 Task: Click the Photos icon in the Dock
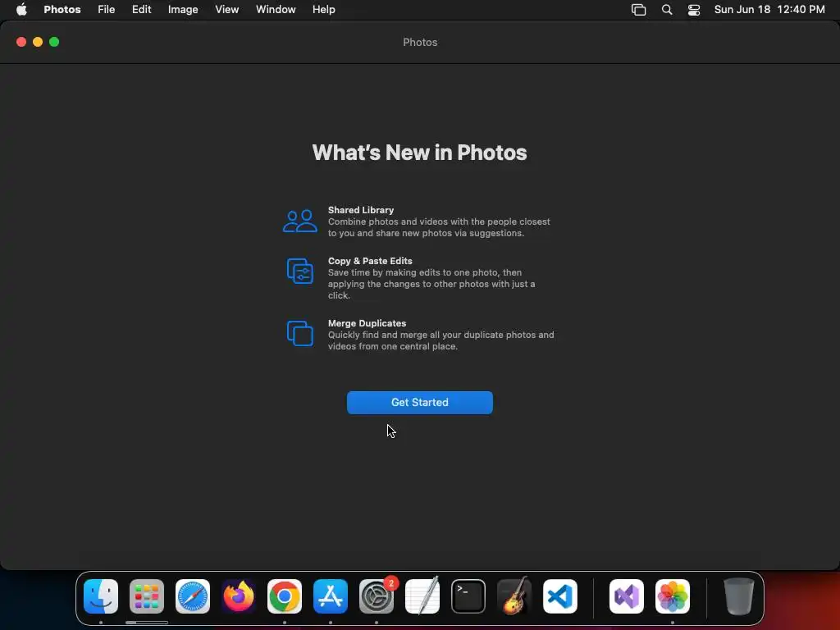tap(673, 596)
